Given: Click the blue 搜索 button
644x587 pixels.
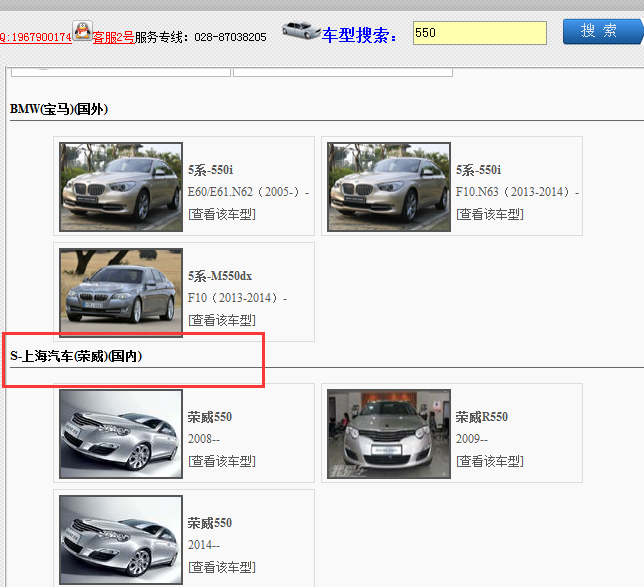Looking at the screenshot, I should [x=602, y=31].
